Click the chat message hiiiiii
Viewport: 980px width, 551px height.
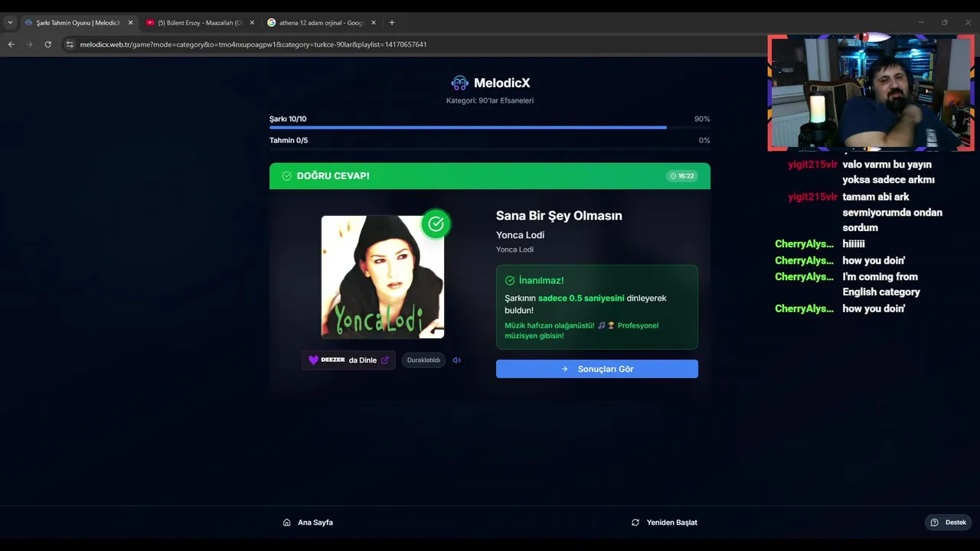tap(854, 244)
